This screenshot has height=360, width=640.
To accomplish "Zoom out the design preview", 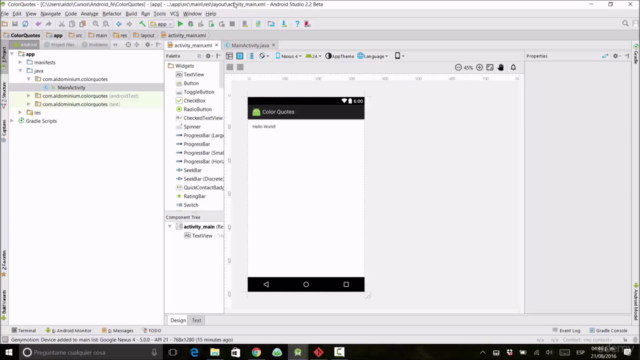I will coord(458,67).
